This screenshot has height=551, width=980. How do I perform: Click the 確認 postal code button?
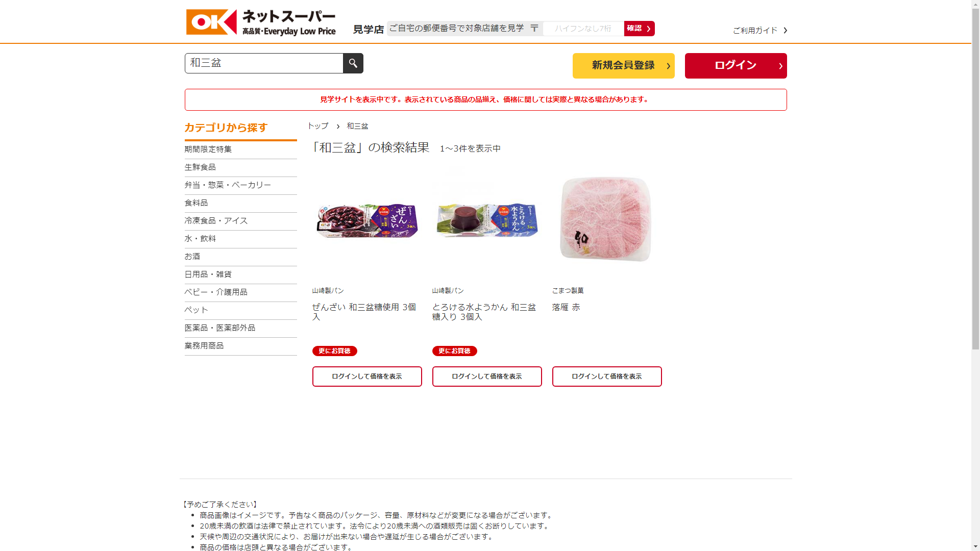(x=639, y=29)
